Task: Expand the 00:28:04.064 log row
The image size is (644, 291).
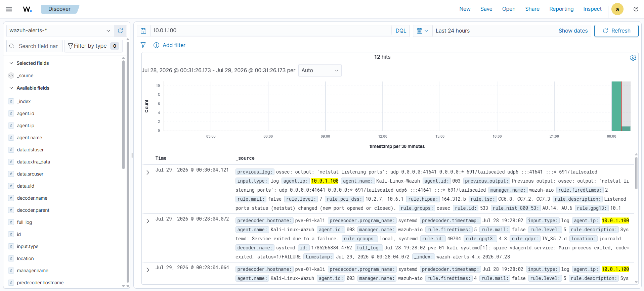Action: tap(148, 270)
